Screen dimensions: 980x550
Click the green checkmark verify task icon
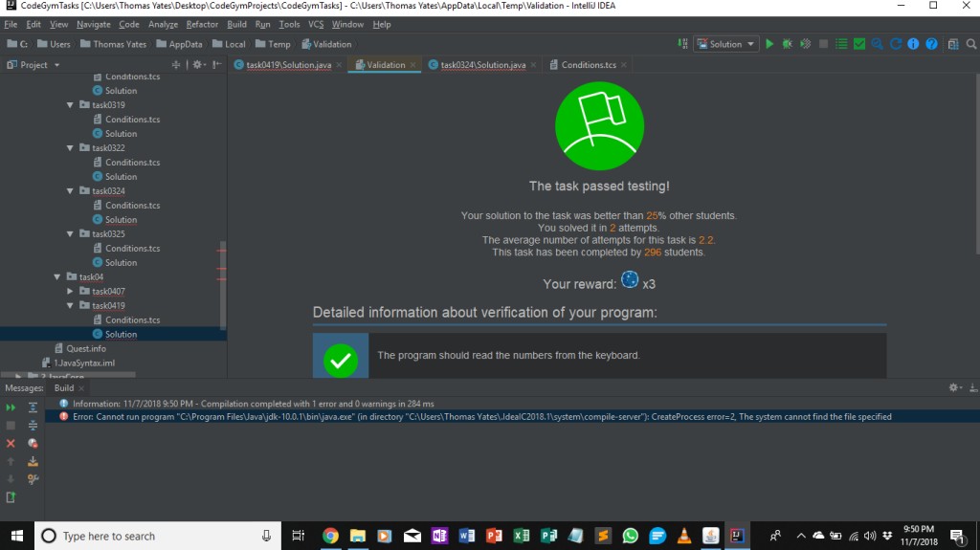(x=858, y=44)
